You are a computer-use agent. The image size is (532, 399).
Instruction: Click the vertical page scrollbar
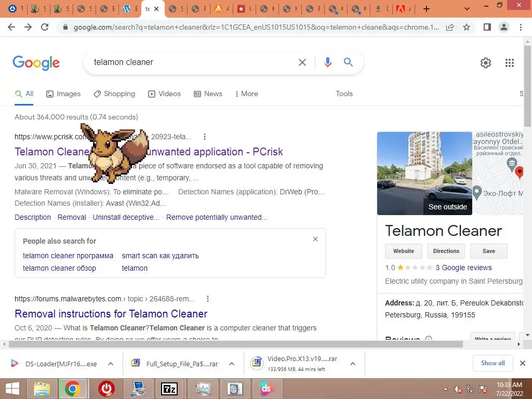tap(527, 86)
